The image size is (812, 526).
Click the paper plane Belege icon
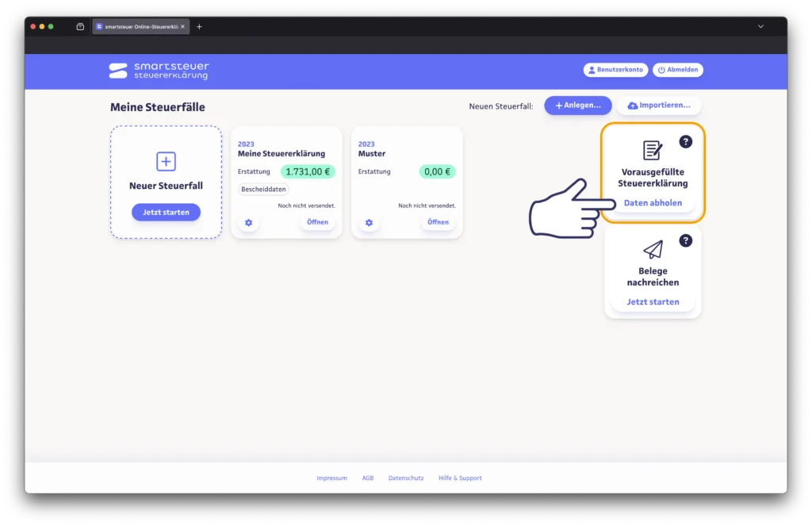pyautogui.click(x=653, y=250)
